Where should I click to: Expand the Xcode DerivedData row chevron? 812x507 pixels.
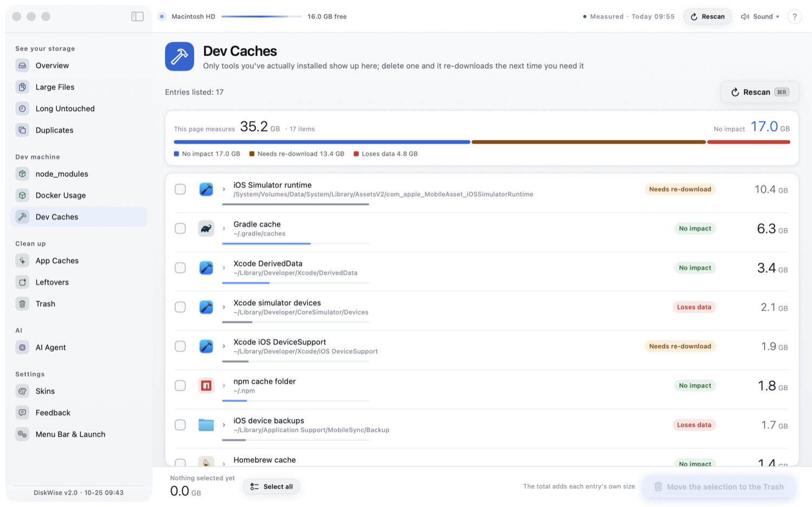224,268
